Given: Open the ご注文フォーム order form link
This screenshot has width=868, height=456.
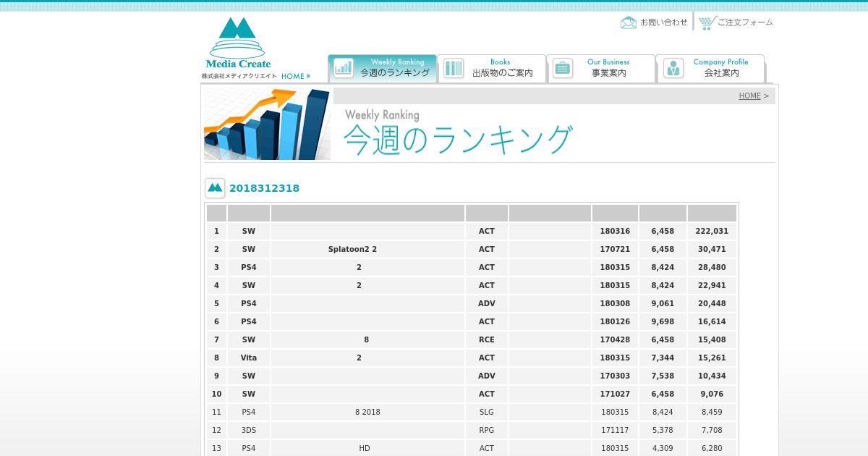Looking at the screenshot, I should click(745, 22).
